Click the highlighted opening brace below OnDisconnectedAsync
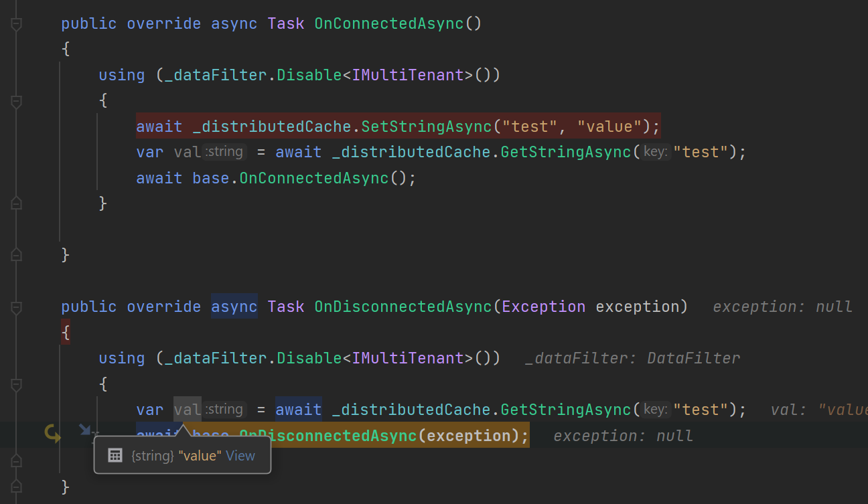This screenshot has width=868, height=504. 65,331
